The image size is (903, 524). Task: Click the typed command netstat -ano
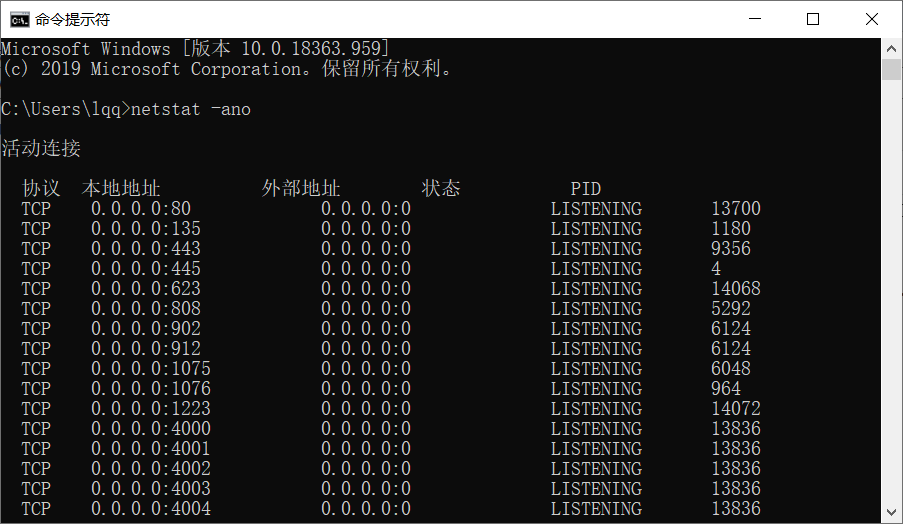[191, 109]
